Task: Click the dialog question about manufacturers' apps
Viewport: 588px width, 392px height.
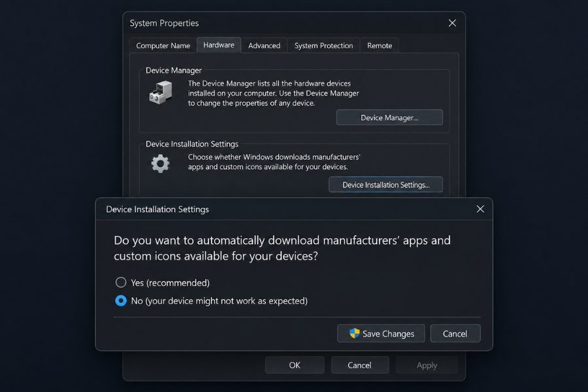Action: pyautogui.click(x=282, y=248)
